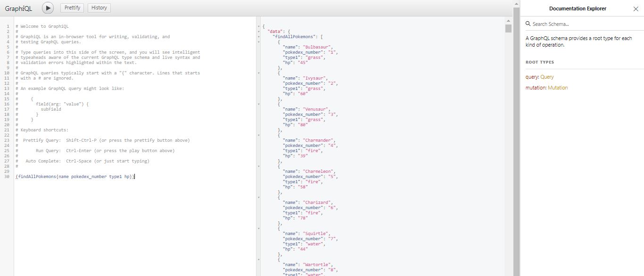Fold the Squirtle entry arrow
This screenshot has width=644, height=276.
(x=259, y=228)
